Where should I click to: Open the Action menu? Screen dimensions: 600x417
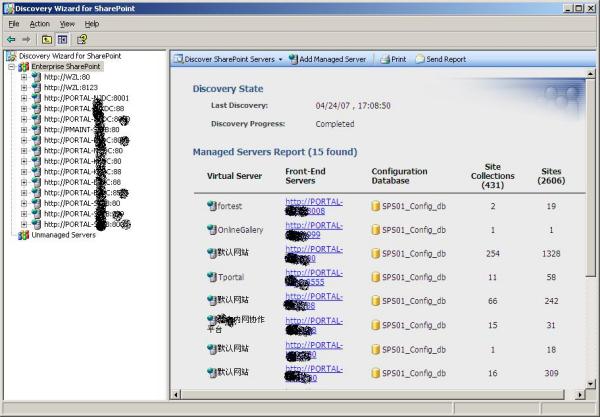[x=40, y=24]
